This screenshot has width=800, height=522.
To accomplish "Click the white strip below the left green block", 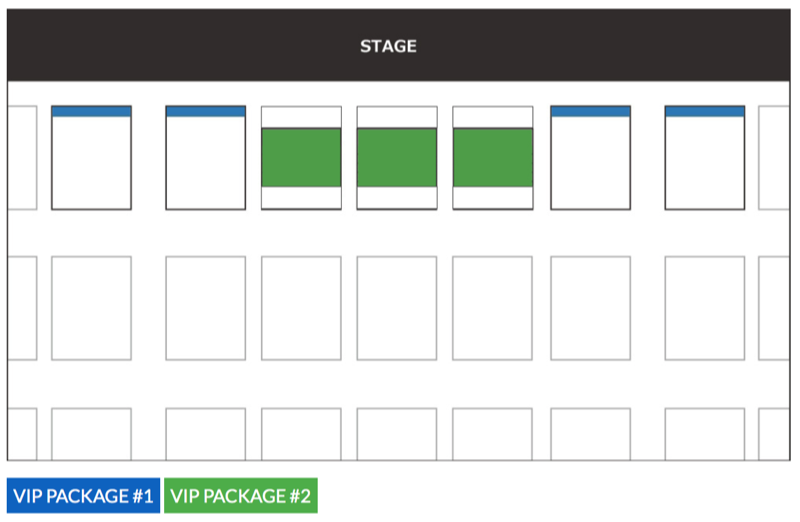I will 302,198.
